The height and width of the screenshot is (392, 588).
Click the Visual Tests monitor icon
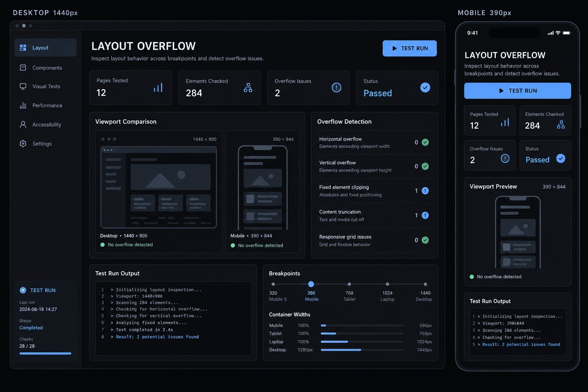tap(23, 87)
